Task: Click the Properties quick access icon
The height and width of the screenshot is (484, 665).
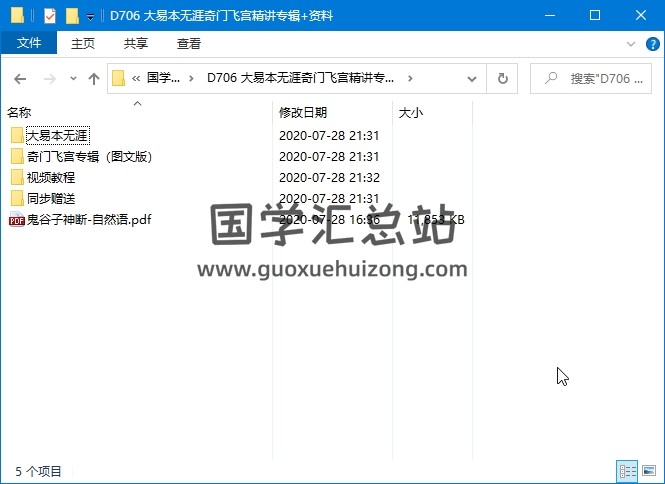Action: (x=50, y=16)
